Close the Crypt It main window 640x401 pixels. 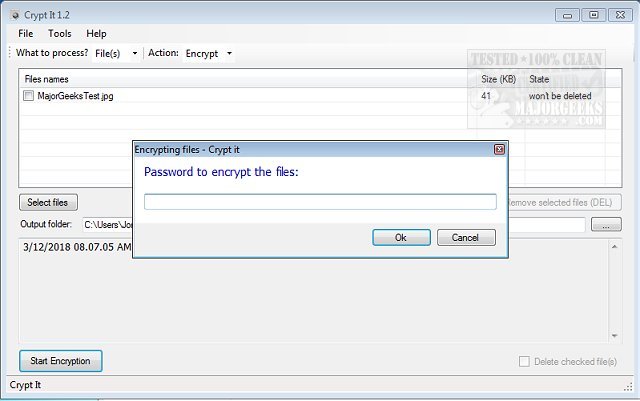tap(620, 15)
